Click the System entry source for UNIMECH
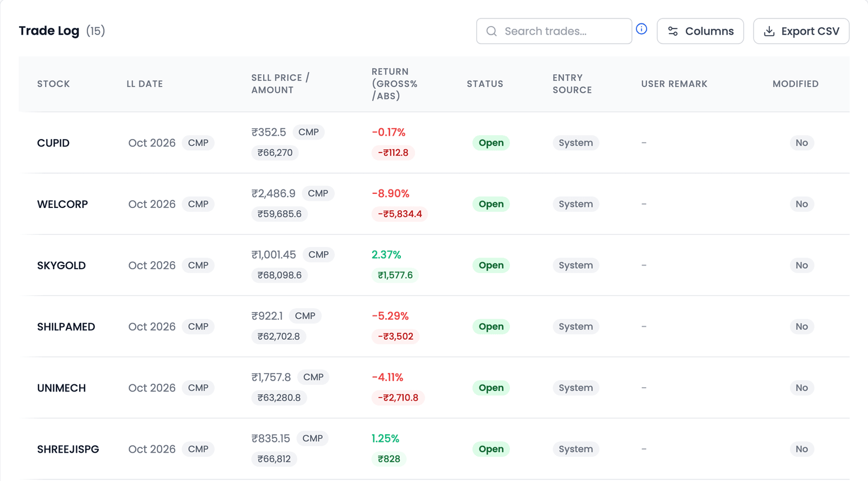Image resolution: width=868 pixels, height=481 pixels. [576, 388]
